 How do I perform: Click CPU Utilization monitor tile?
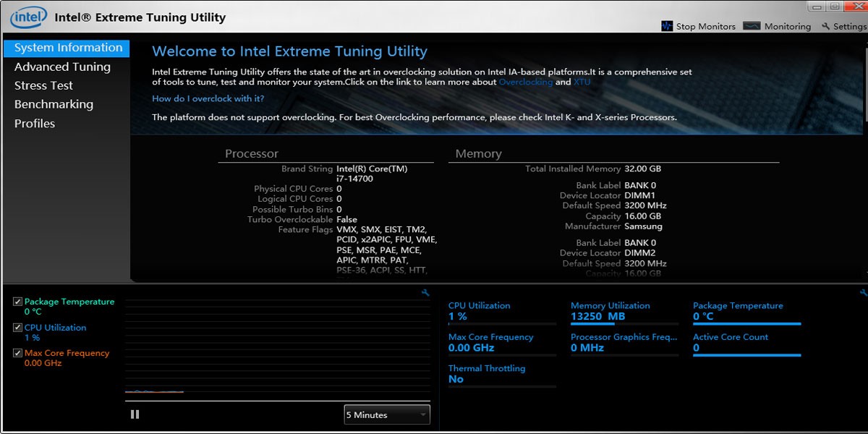pyautogui.click(x=502, y=312)
